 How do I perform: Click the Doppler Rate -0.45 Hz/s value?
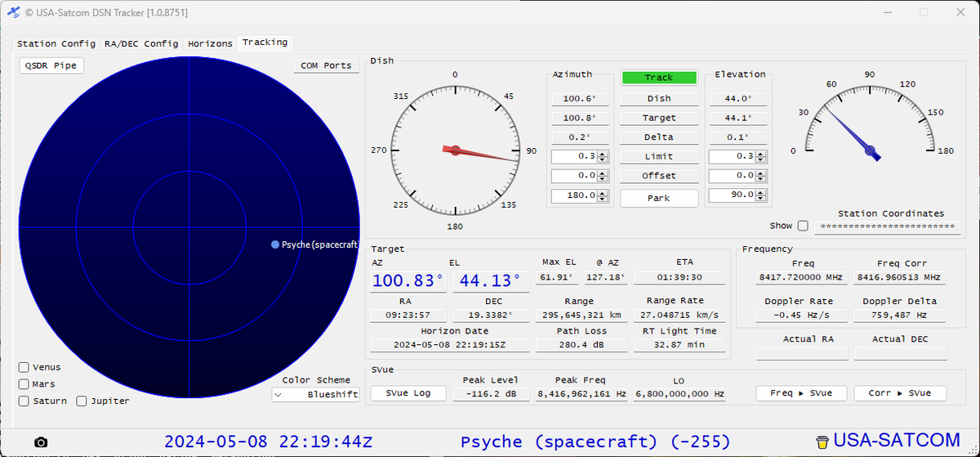(802, 315)
